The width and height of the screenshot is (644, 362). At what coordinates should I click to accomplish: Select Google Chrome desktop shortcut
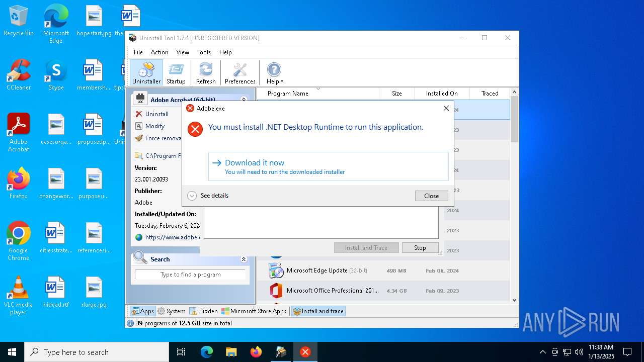click(x=19, y=241)
